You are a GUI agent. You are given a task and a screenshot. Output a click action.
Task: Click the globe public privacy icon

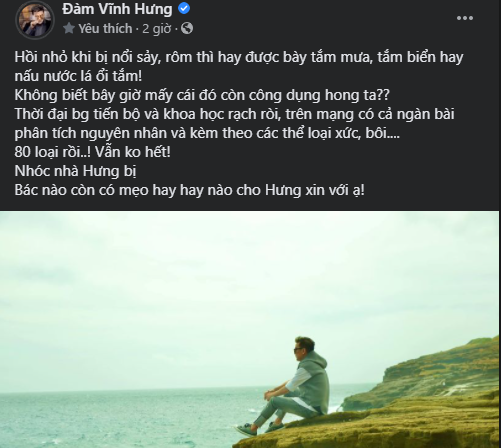tap(187, 28)
